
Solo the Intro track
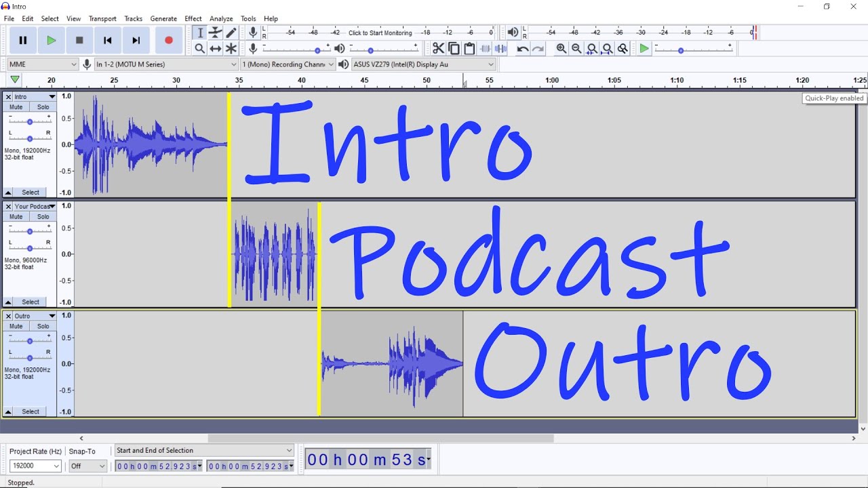coord(43,107)
